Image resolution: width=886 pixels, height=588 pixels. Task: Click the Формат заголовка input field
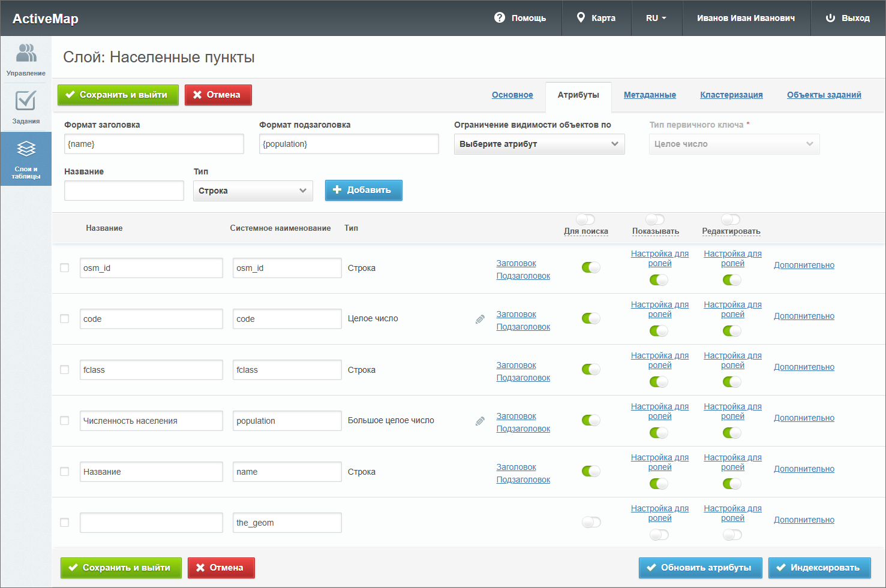(154, 144)
